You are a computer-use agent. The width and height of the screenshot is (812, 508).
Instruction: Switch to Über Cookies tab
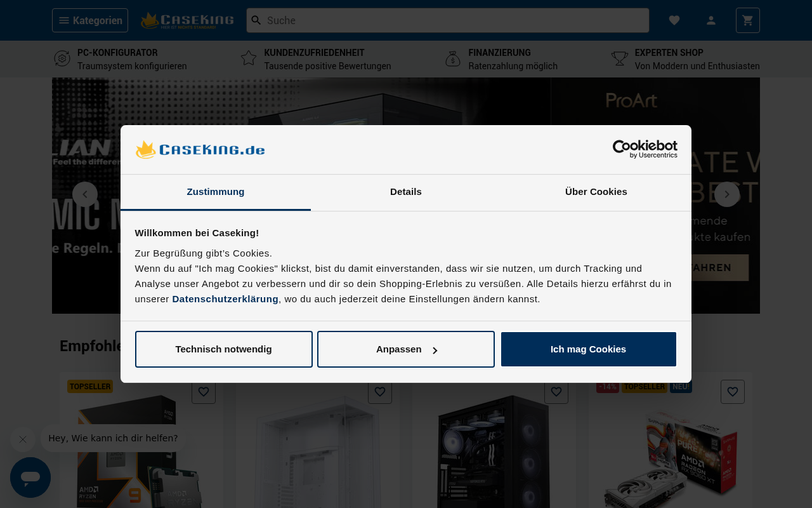tap(596, 192)
